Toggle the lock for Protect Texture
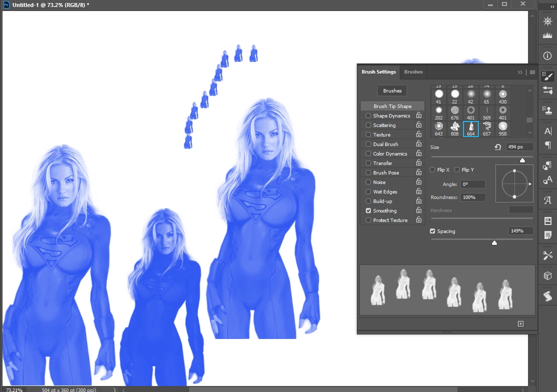This screenshot has height=392, width=557. point(419,220)
